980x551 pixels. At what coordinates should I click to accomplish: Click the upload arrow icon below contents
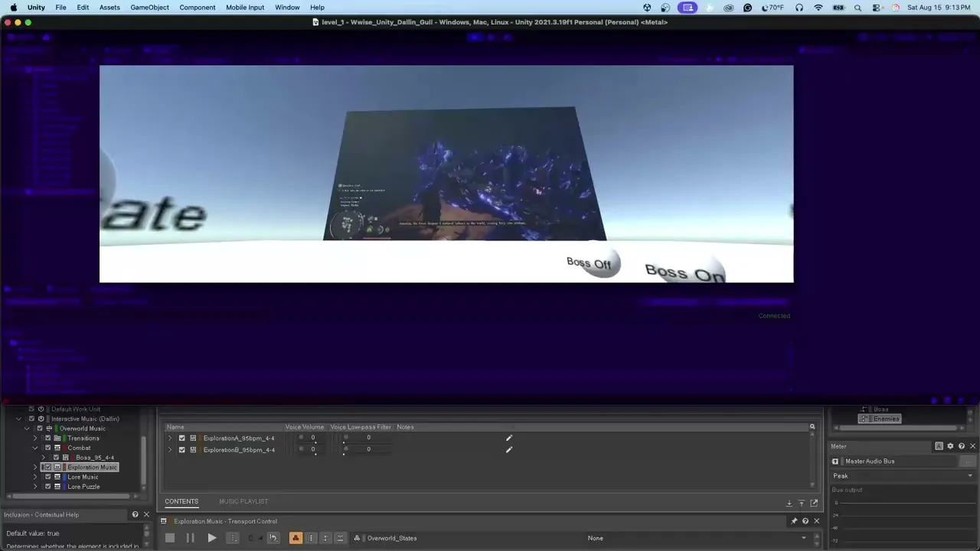point(802,503)
